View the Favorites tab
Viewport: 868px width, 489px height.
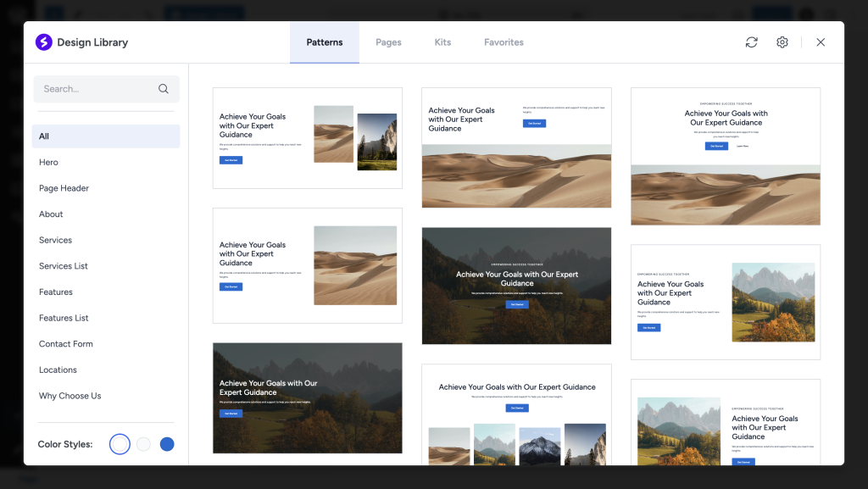pos(504,42)
